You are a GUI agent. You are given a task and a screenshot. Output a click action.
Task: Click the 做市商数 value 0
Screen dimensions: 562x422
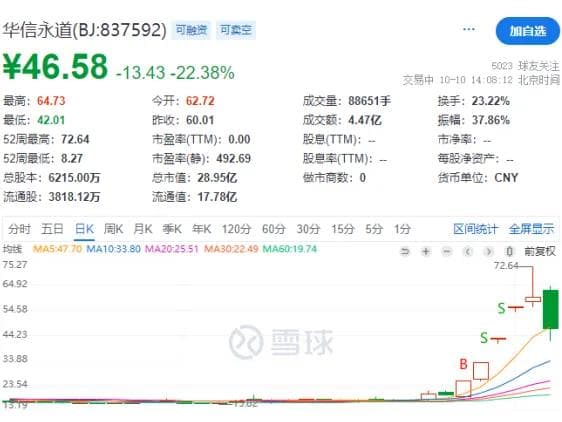click(x=362, y=177)
